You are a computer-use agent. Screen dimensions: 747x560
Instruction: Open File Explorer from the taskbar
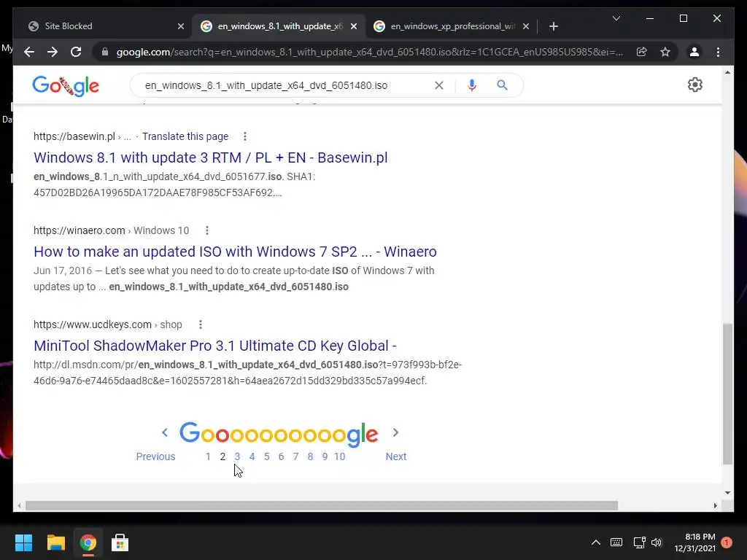tap(55, 542)
